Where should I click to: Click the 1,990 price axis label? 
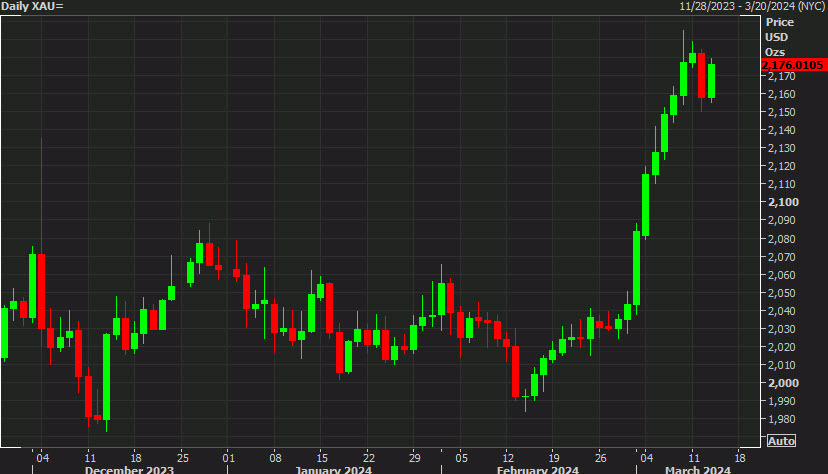(x=782, y=401)
